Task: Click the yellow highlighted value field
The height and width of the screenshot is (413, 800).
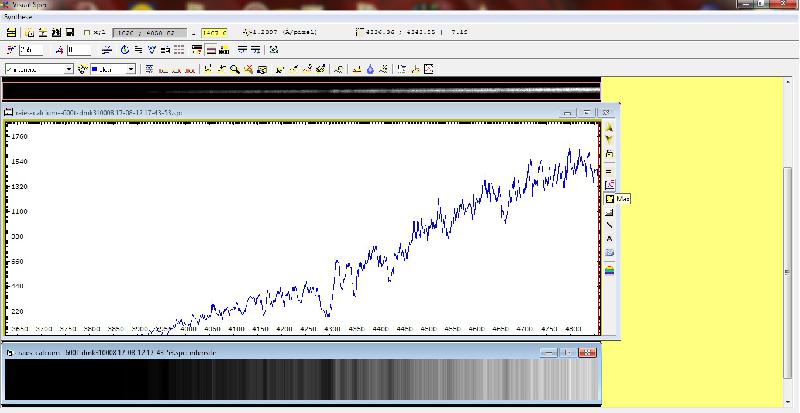Action: pos(214,33)
